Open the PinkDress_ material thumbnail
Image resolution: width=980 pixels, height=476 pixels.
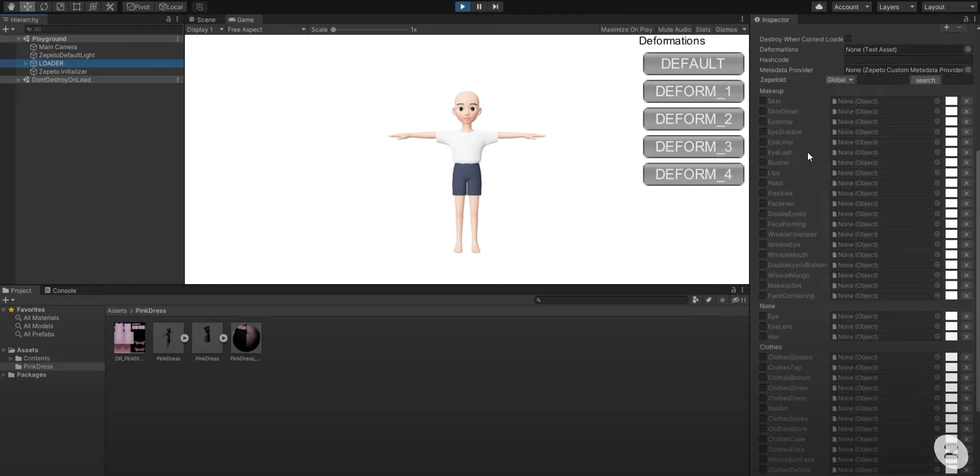(x=246, y=338)
